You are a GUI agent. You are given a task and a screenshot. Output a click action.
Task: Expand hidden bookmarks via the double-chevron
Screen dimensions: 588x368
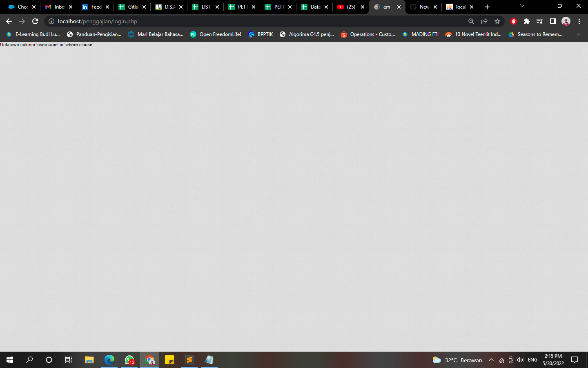tap(578, 34)
